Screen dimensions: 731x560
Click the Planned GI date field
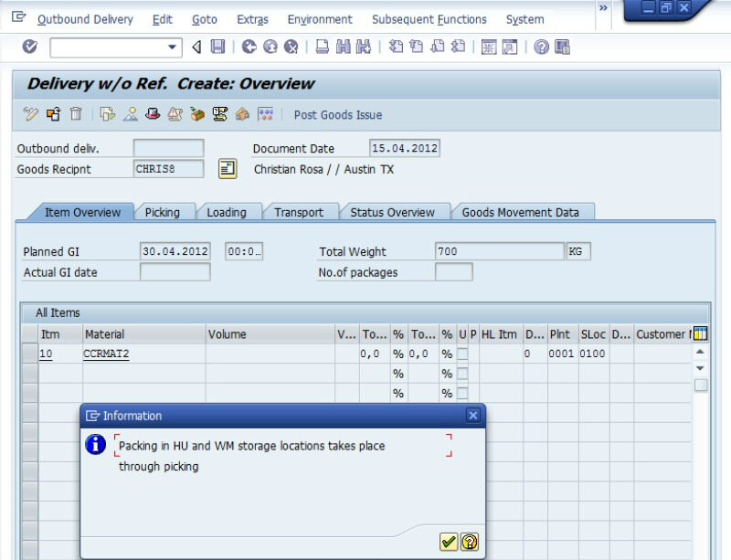pos(175,251)
